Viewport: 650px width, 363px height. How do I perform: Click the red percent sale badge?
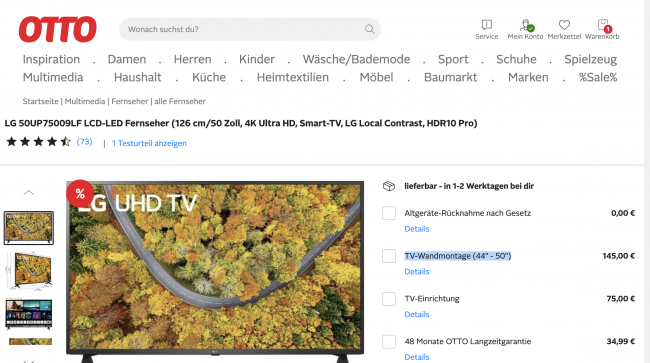click(80, 194)
